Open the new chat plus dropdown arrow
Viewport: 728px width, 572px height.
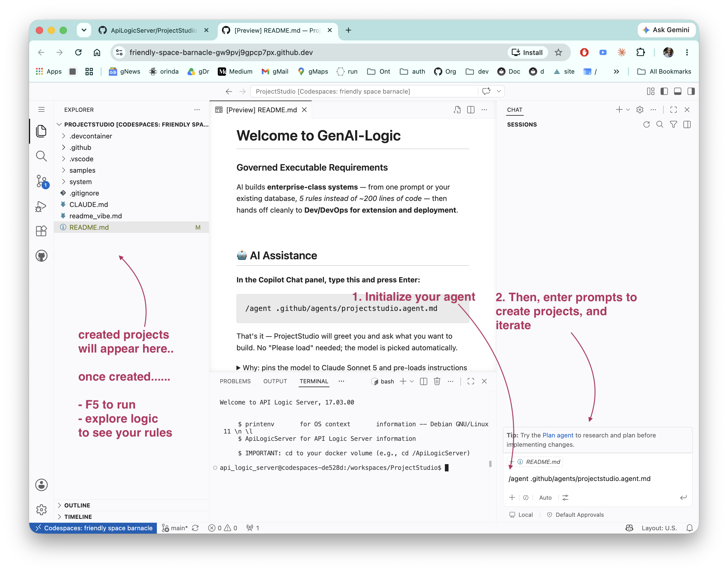coord(628,110)
